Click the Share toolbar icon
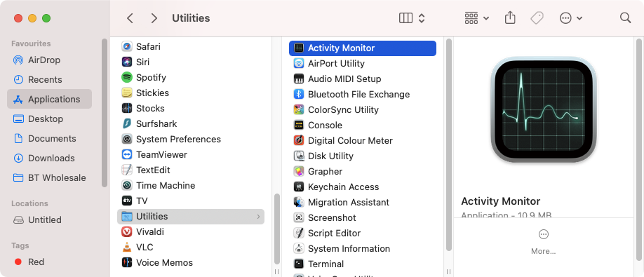 pyautogui.click(x=510, y=18)
